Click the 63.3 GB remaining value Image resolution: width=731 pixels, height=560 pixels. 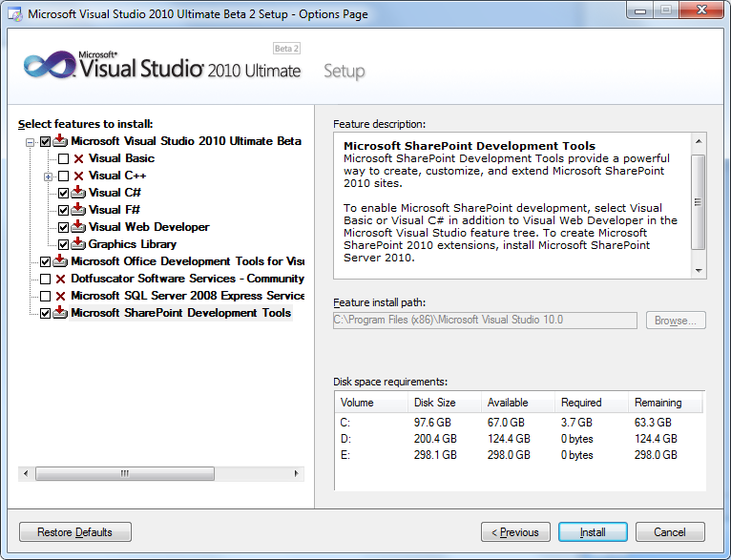point(653,423)
